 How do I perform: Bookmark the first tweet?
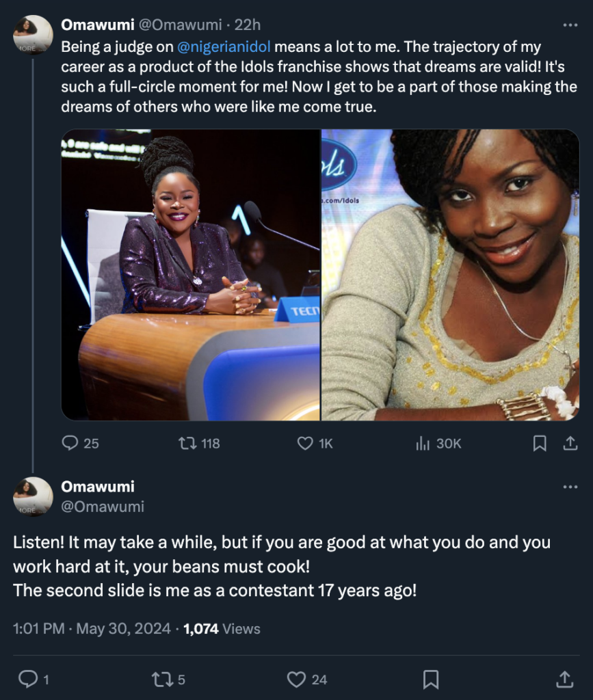tap(540, 444)
